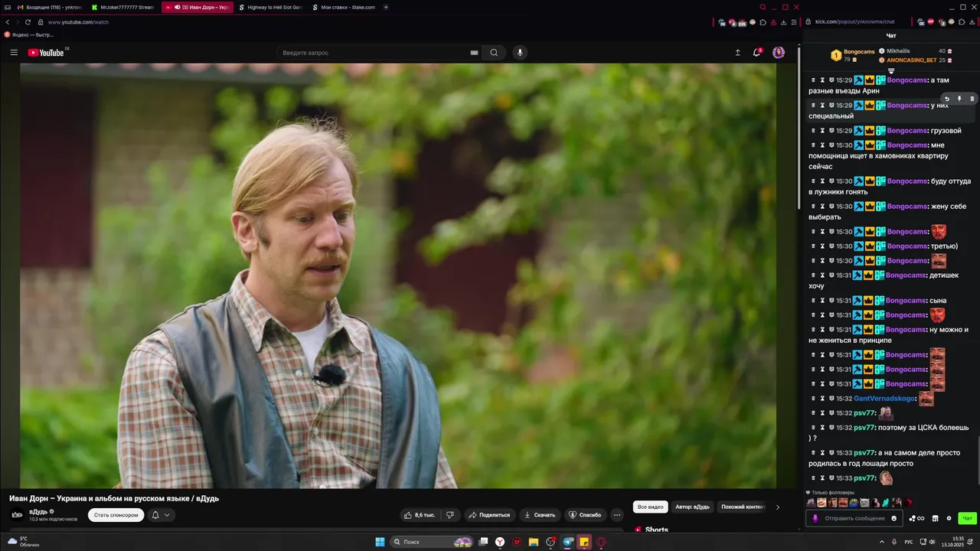The image size is (980, 551).
Task: Open the YouTube upload/create icon
Action: click(737, 53)
